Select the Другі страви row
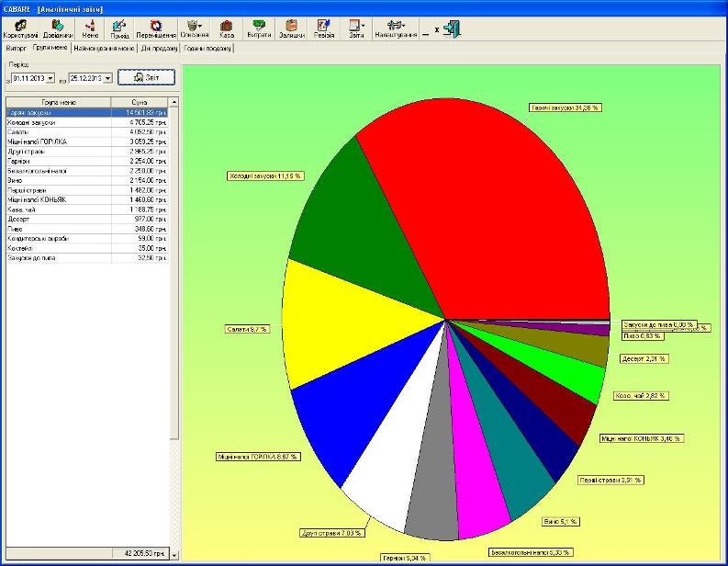This screenshot has width=728, height=566. (x=87, y=152)
